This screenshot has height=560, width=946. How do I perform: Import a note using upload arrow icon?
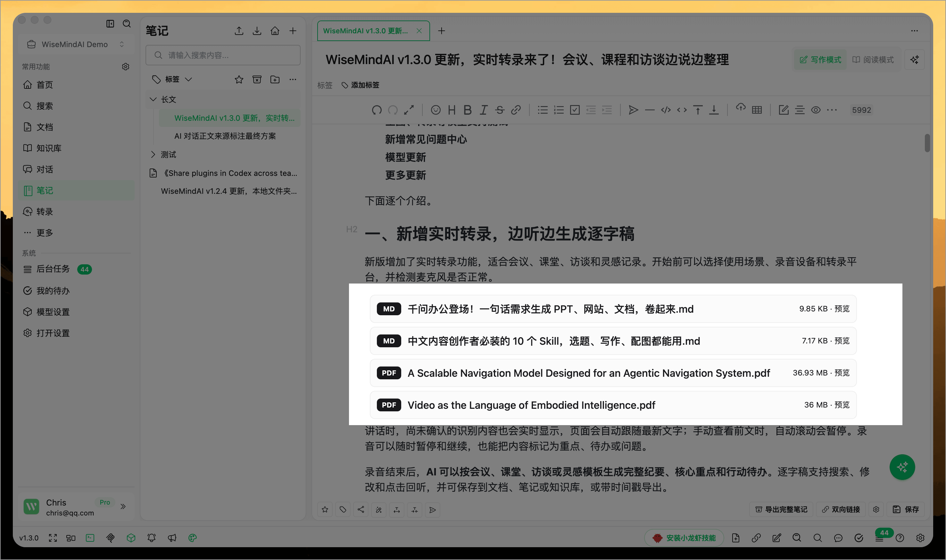click(x=239, y=31)
